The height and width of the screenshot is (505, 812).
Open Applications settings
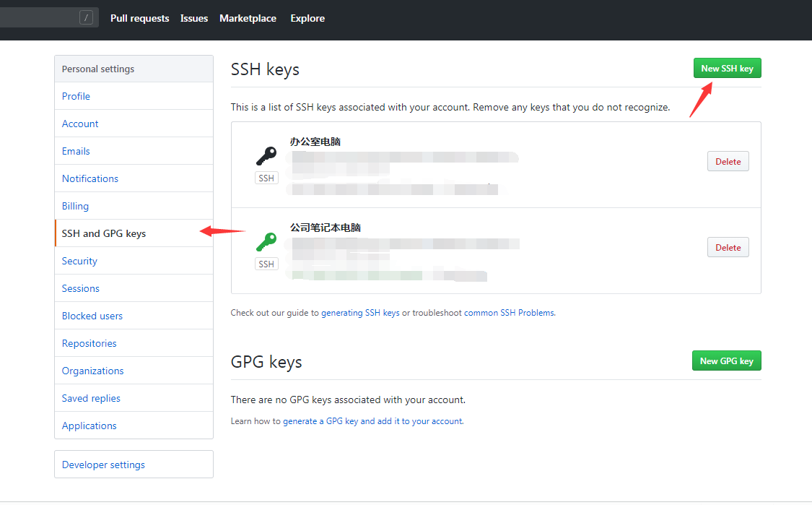click(x=134, y=426)
